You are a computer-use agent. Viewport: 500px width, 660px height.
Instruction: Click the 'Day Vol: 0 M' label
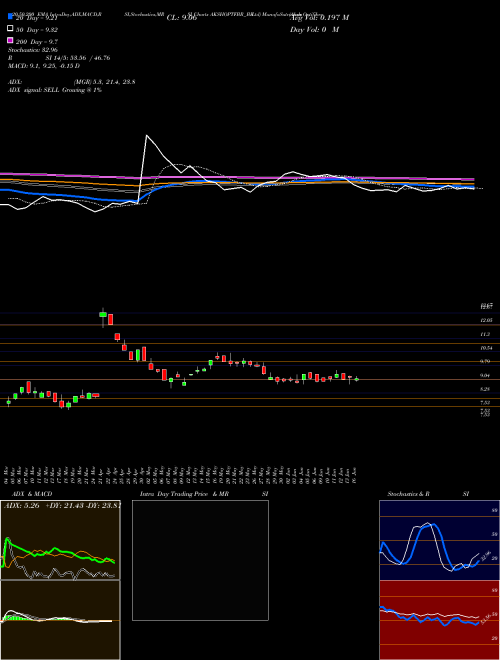(x=314, y=29)
